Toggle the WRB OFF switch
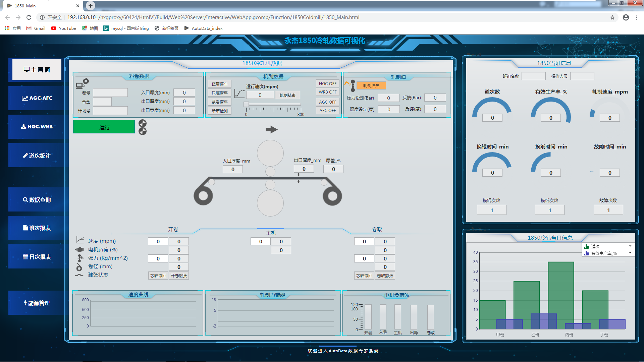644x362 pixels. click(x=327, y=92)
